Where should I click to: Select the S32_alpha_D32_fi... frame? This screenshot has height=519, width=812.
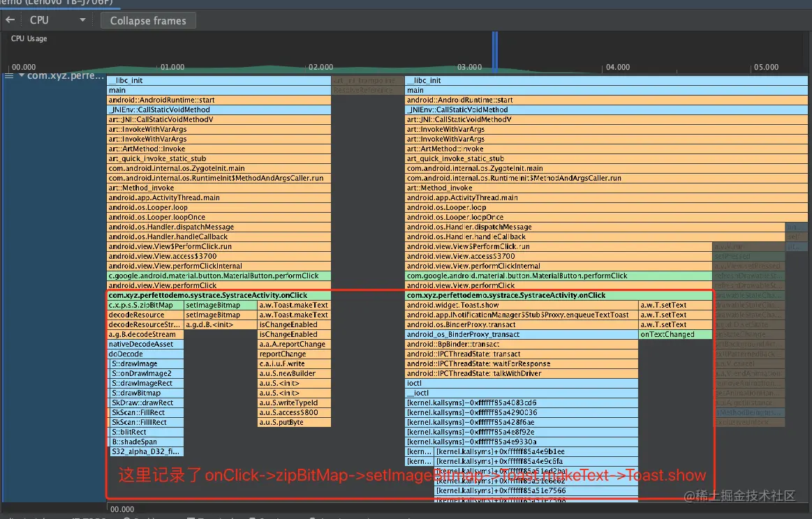coord(147,452)
